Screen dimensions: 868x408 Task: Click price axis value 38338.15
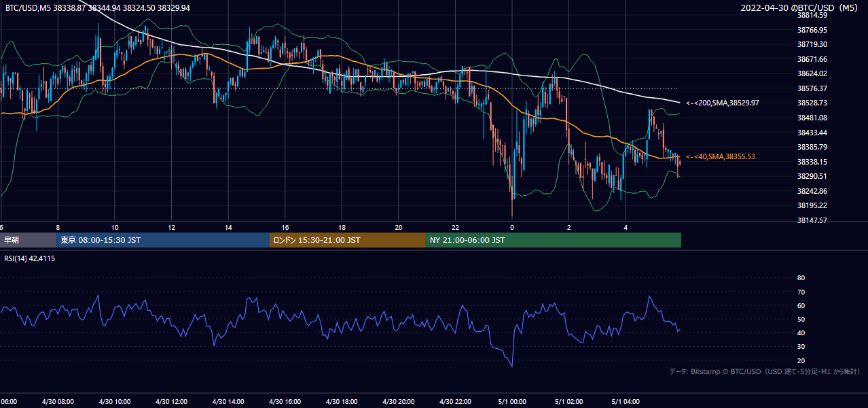(x=812, y=162)
